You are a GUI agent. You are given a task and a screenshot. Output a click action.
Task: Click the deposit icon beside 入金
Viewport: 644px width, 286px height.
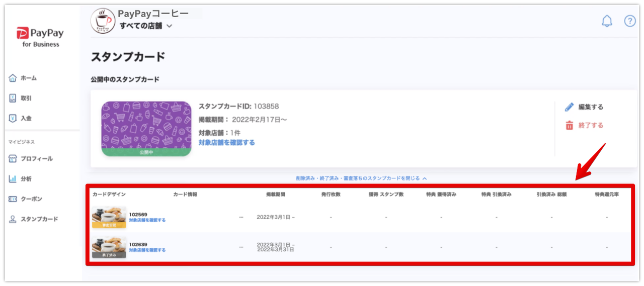(x=13, y=119)
